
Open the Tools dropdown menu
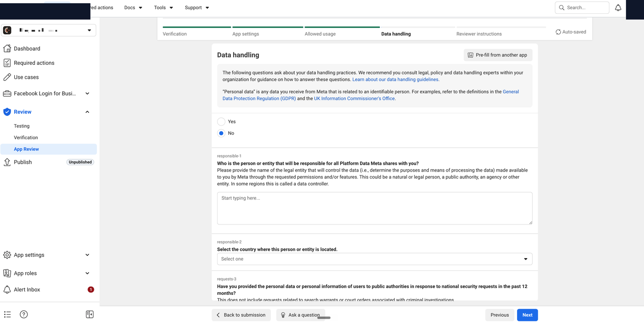point(163,8)
